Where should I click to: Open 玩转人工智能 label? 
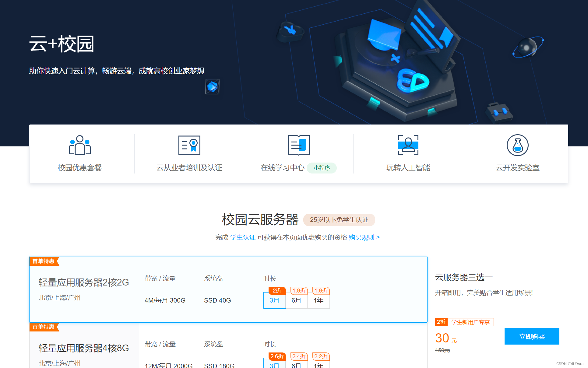[x=408, y=168]
